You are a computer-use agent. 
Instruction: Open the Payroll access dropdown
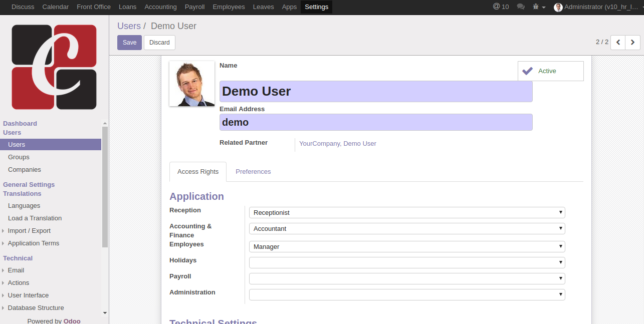406,279
